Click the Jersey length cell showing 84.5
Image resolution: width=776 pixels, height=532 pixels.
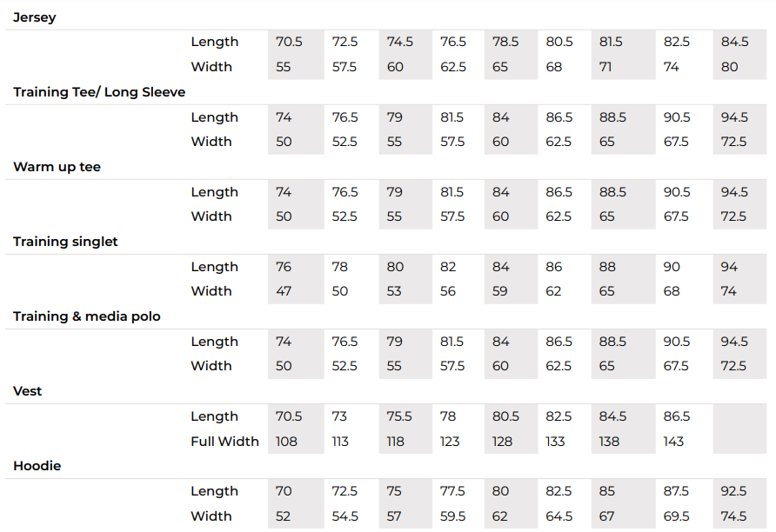734,42
